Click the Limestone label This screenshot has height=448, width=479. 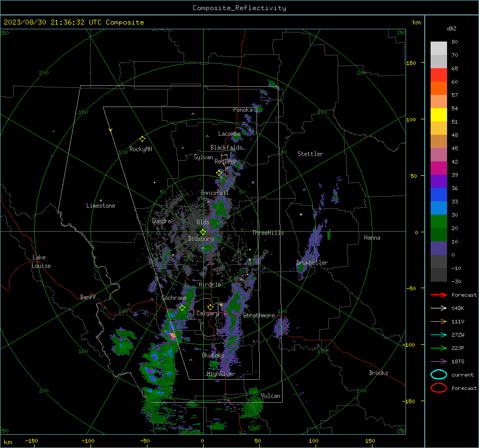coord(101,206)
